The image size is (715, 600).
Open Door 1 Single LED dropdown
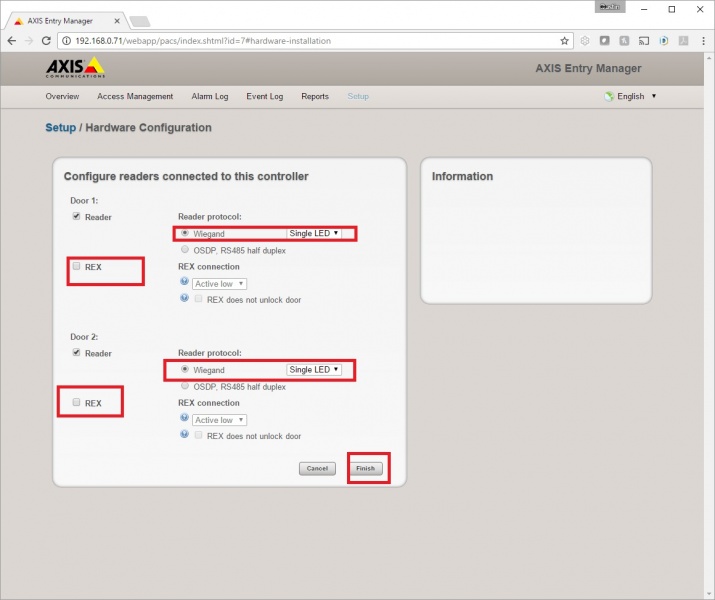[314, 233]
